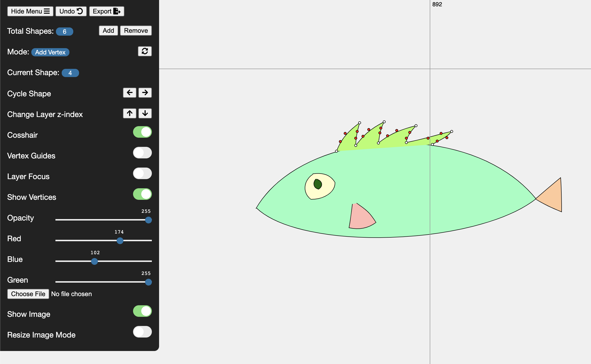Screen dimensions: 591x364
Task: Click the fish's pink fin shape
Action: (361, 218)
